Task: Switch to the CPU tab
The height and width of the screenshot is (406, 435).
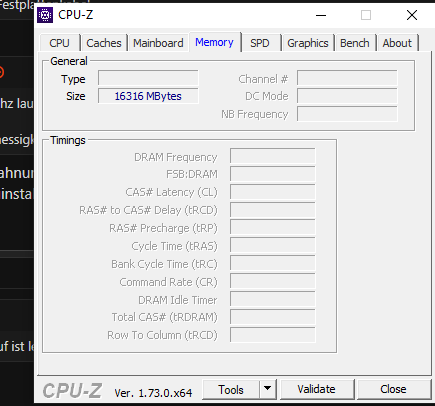Action: pyautogui.click(x=60, y=43)
